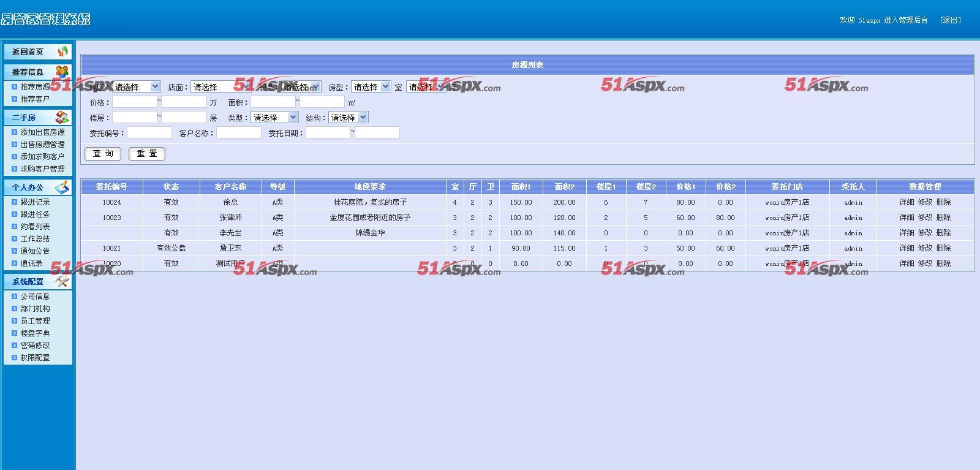This screenshot has height=470, width=980.
Task: Click 地段要求 column header
Action: tap(370, 186)
